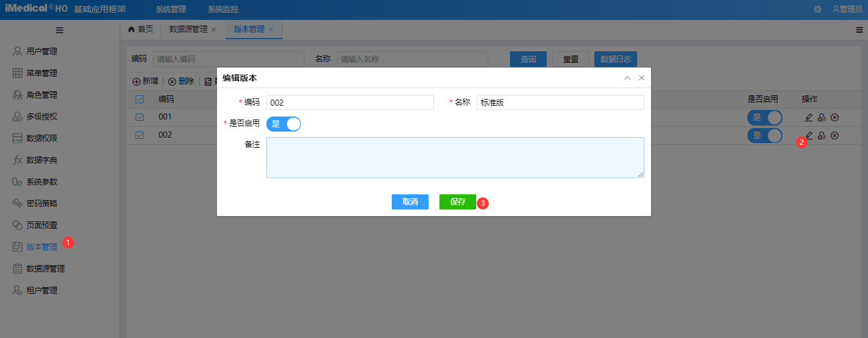This screenshot has width=868, height=338.
Task: Uncheck the checkbox for row 001
Action: pyautogui.click(x=139, y=117)
